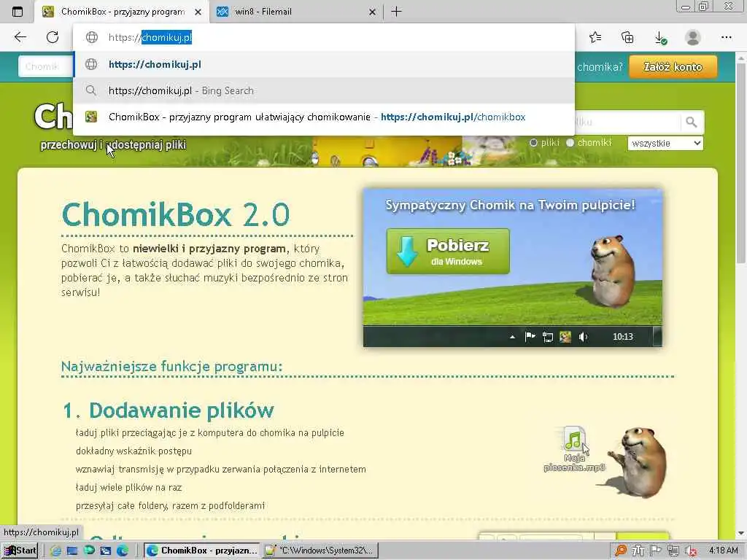The width and height of the screenshot is (747, 560).
Task: Open the Favorites star icon
Action: pyautogui.click(x=595, y=37)
